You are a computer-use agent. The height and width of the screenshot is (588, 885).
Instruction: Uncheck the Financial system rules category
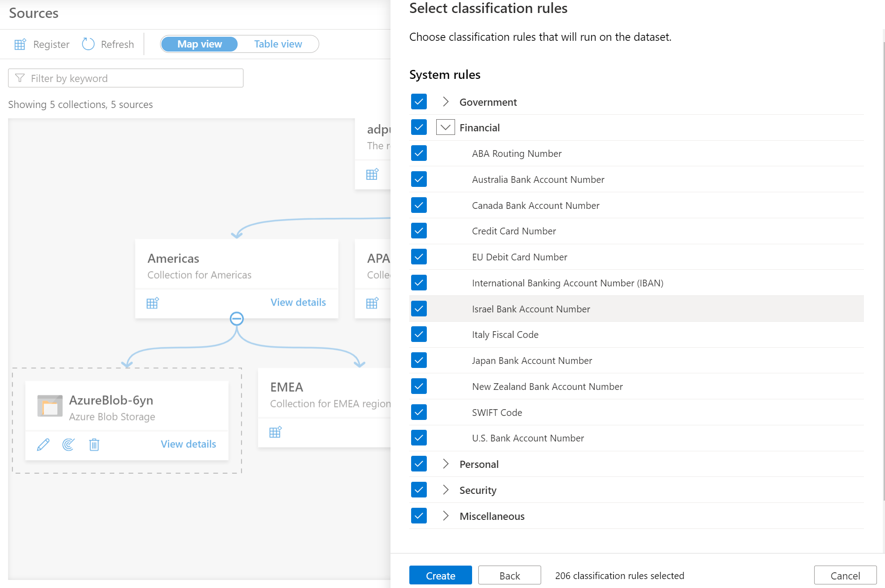point(418,127)
